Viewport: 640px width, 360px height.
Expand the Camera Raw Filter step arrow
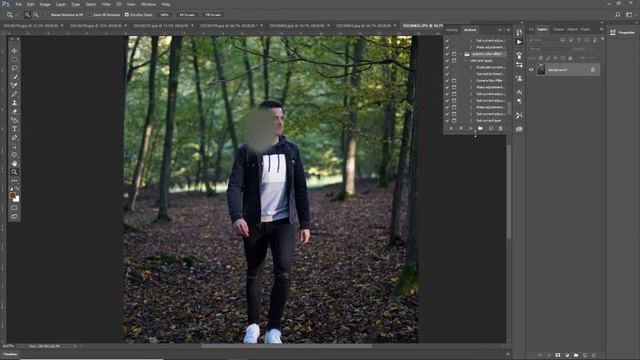click(x=471, y=80)
